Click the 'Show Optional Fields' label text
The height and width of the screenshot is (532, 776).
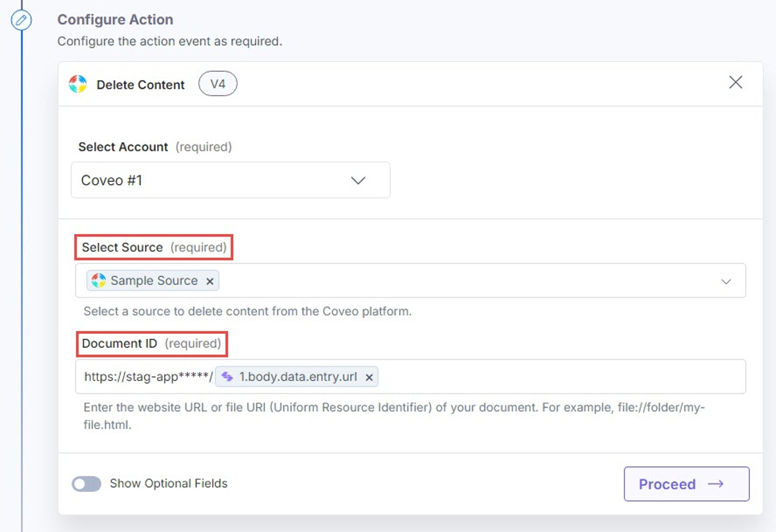169,483
